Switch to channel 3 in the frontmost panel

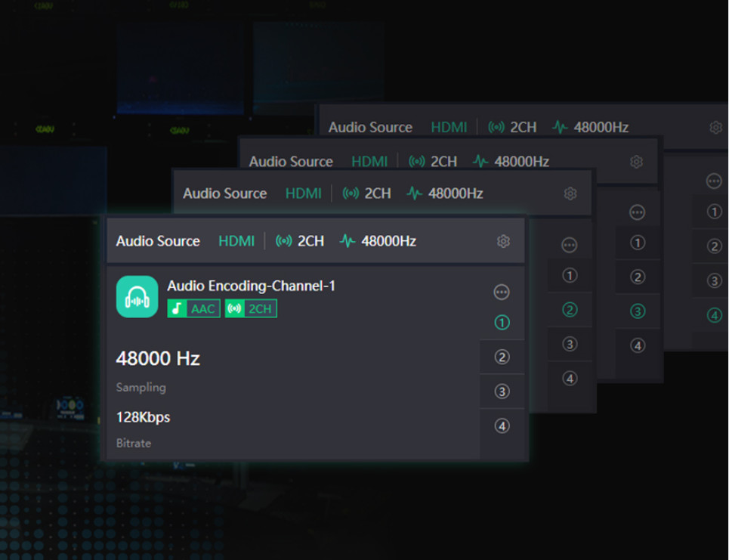pyautogui.click(x=502, y=391)
